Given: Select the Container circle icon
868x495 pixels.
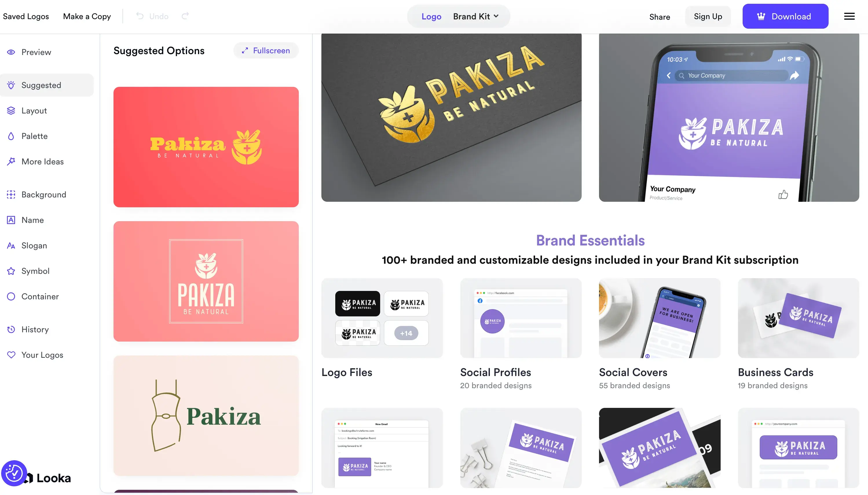Looking at the screenshot, I should pos(11,296).
